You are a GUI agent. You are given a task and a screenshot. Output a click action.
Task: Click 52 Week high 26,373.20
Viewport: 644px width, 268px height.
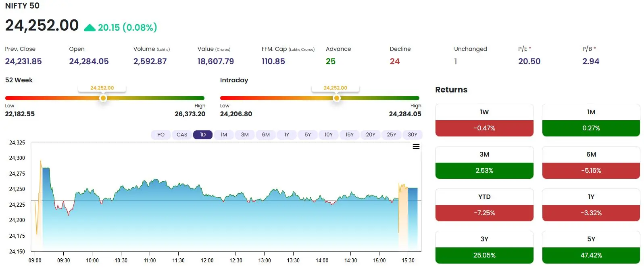(190, 114)
